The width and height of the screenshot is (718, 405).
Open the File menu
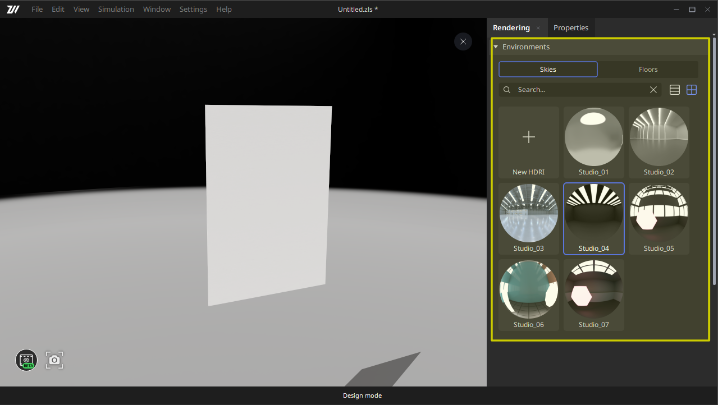pyautogui.click(x=37, y=9)
